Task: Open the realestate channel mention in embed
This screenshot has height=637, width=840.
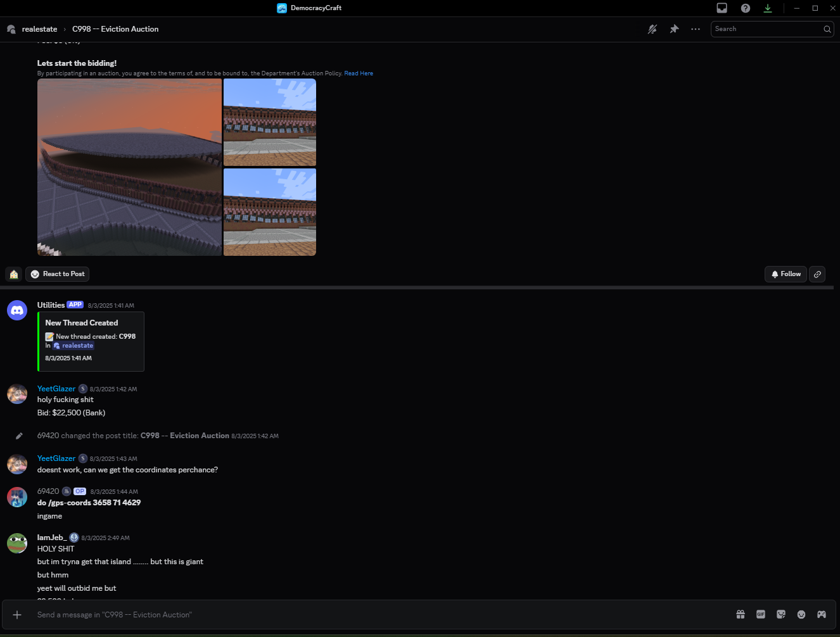Action: click(73, 346)
